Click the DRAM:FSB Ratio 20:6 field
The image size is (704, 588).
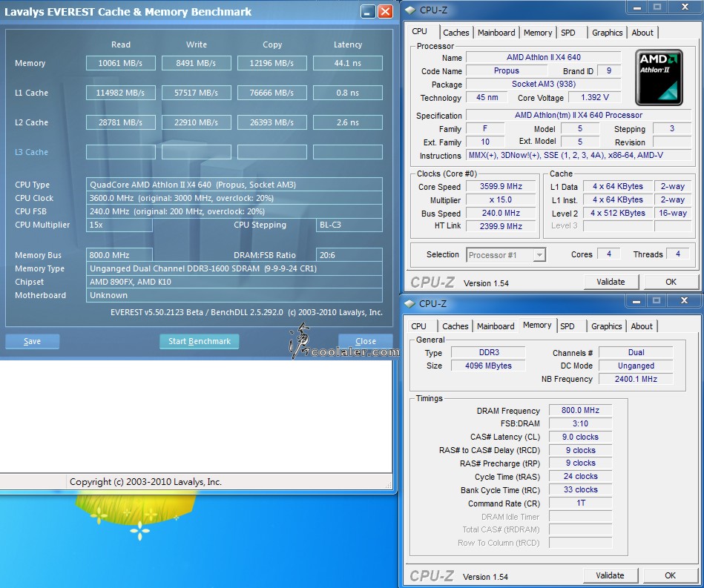click(x=349, y=255)
